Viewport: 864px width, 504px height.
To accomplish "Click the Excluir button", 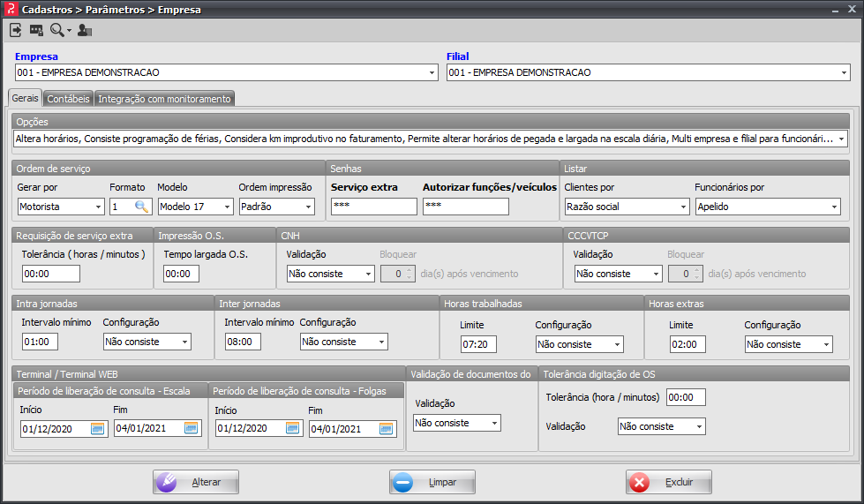I will [x=668, y=482].
